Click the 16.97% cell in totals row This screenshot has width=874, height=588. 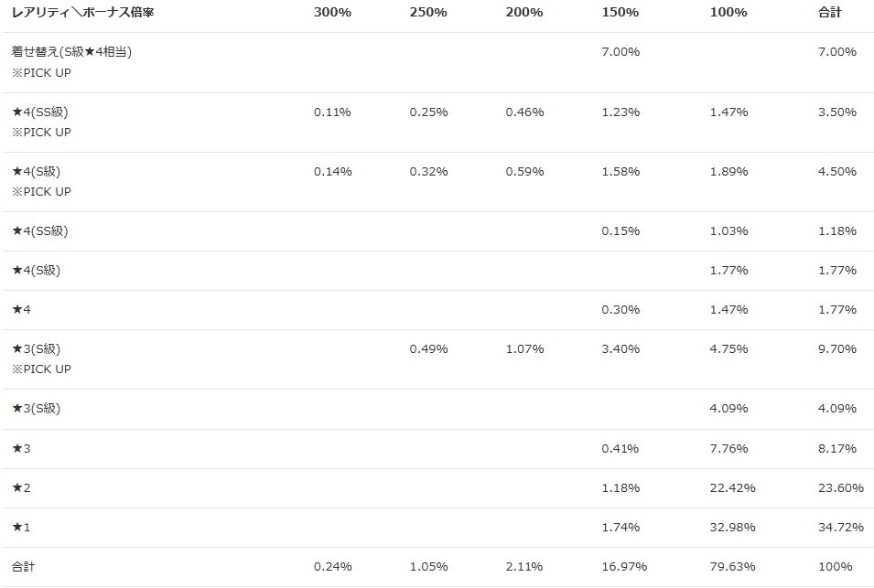[624, 567]
